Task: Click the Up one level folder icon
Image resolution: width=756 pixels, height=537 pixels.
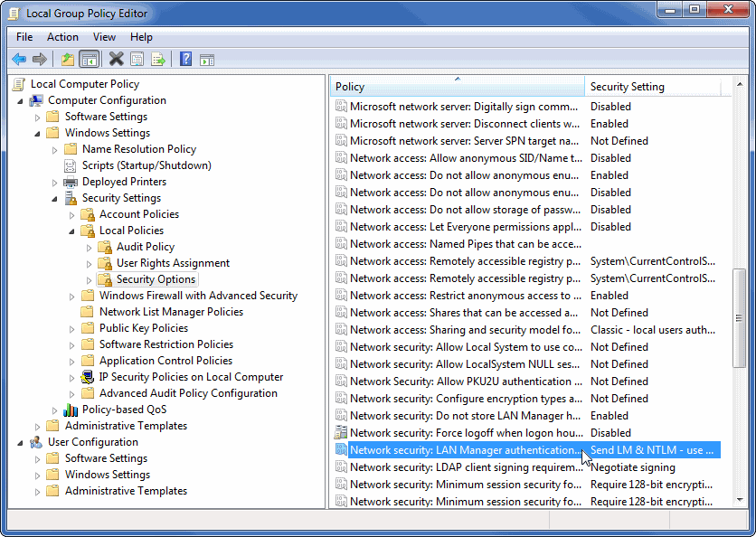Action: pos(67,60)
